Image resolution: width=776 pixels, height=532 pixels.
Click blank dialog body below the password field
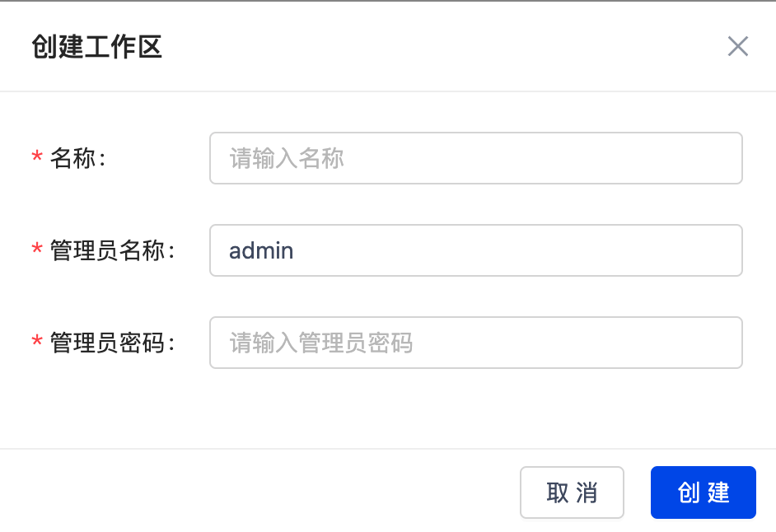pos(387,410)
